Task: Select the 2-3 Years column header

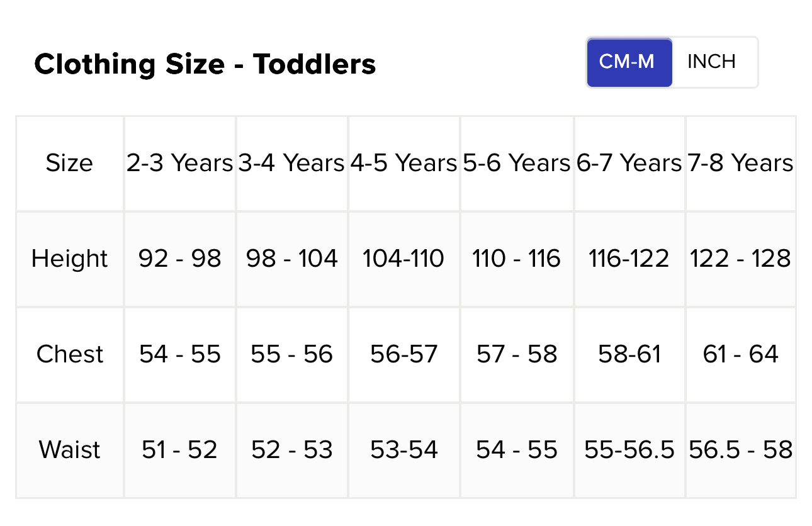Action: (180, 163)
